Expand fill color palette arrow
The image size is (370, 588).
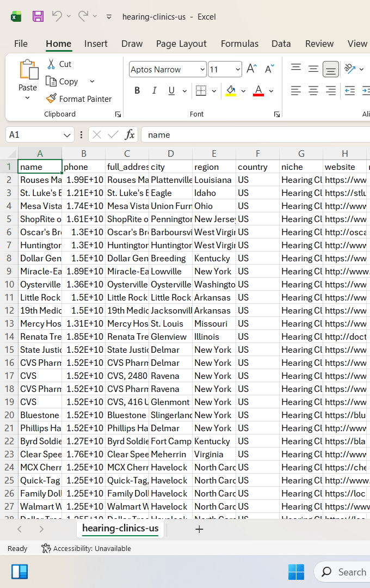click(243, 91)
